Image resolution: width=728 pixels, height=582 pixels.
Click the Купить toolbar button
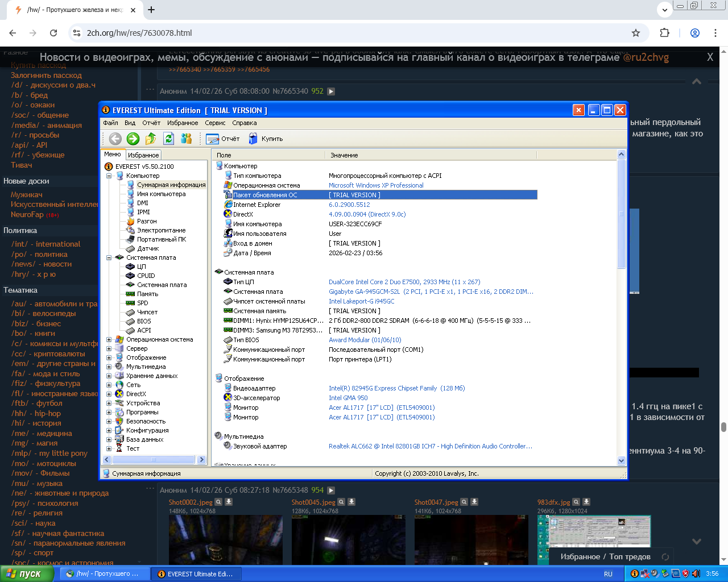pos(266,139)
